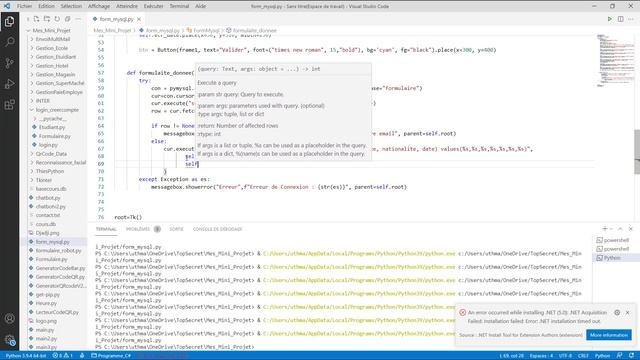
Task: Expand the Gestion_Ecole folder
Action: pos(51,48)
